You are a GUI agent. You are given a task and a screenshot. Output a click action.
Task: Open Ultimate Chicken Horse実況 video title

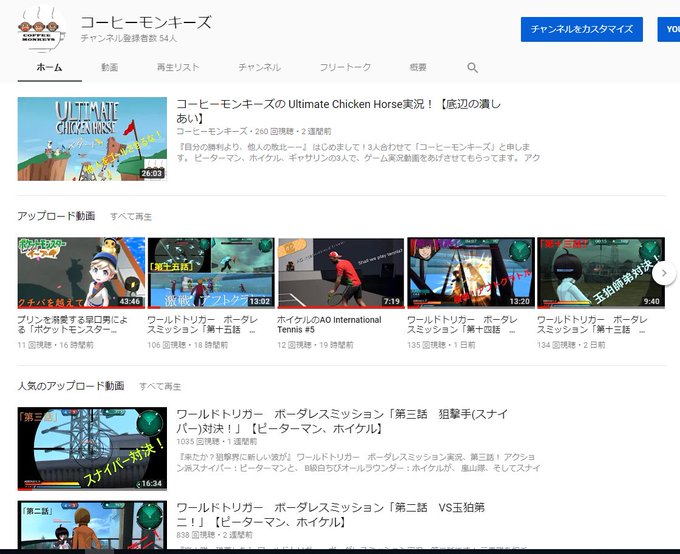pyautogui.click(x=338, y=111)
